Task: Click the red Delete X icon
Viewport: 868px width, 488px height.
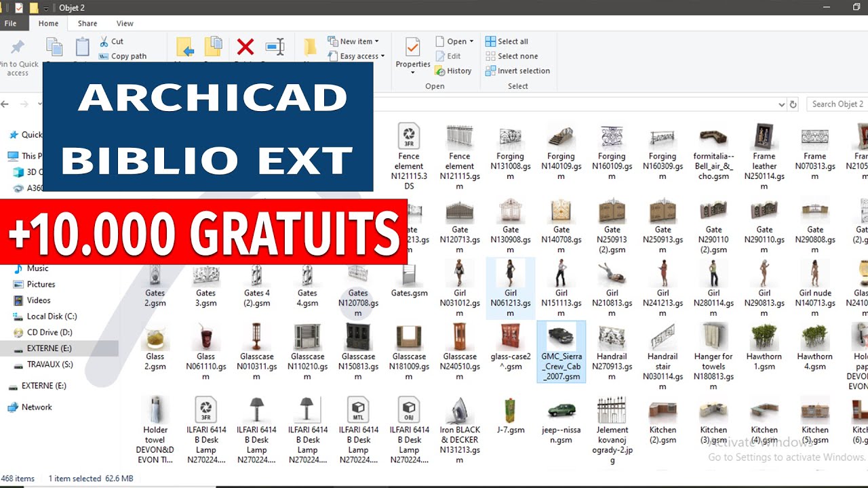Action: click(x=245, y=47)
